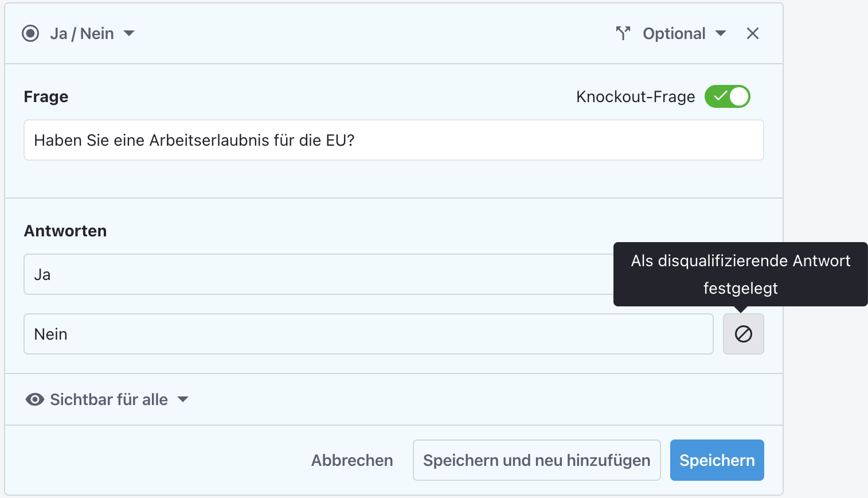Toggle the green switch beside Knockout-Frage
Screen dimensions: 868x498
coord(727,96)
